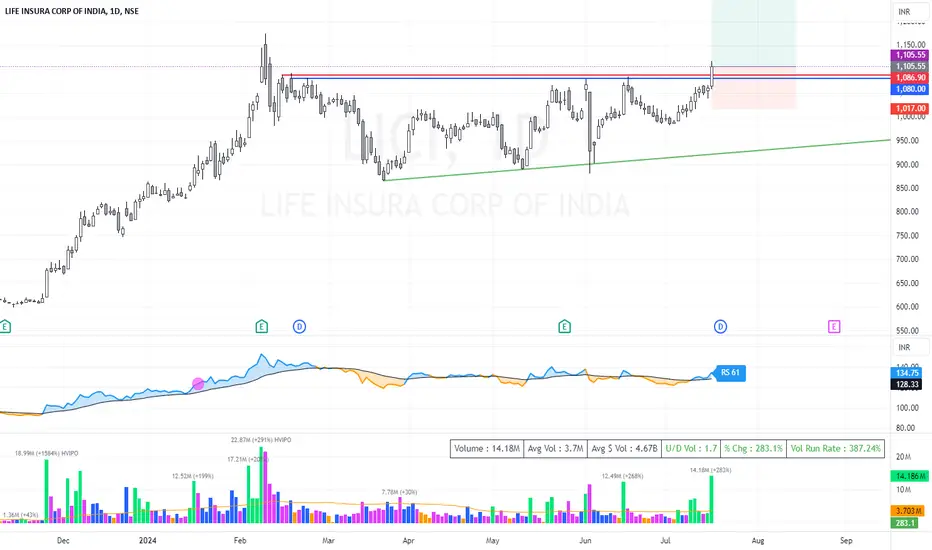This screenshot has height=550, width=932.
Task: Click the 18.99M (+1584%) HVIPO volume label
Action: 46,453
